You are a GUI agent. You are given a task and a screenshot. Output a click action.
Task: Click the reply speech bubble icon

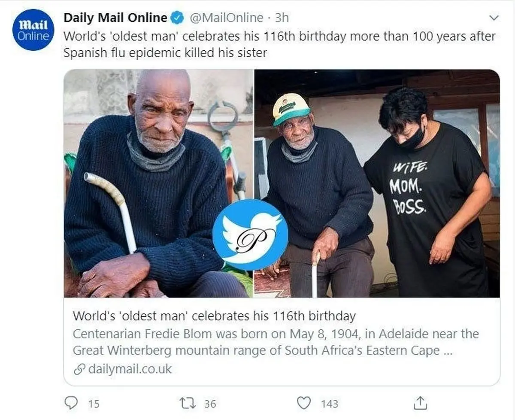[70, 403]
